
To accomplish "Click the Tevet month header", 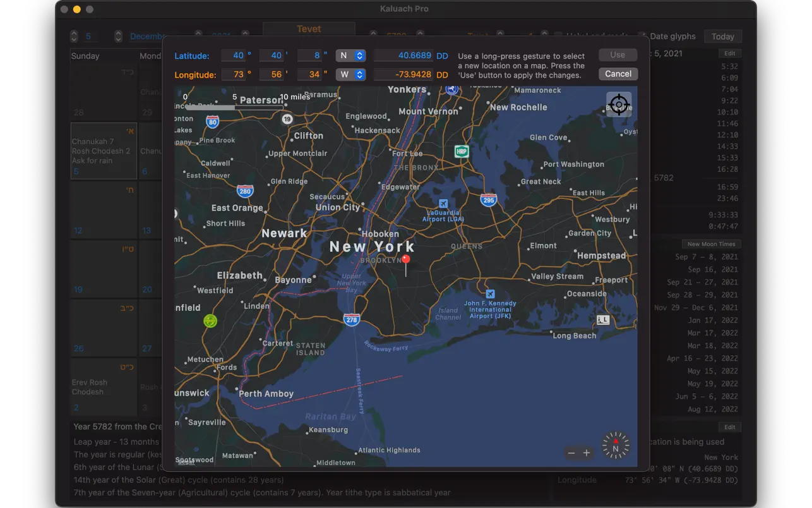I will pyautogui.click(x=309, y=29).
